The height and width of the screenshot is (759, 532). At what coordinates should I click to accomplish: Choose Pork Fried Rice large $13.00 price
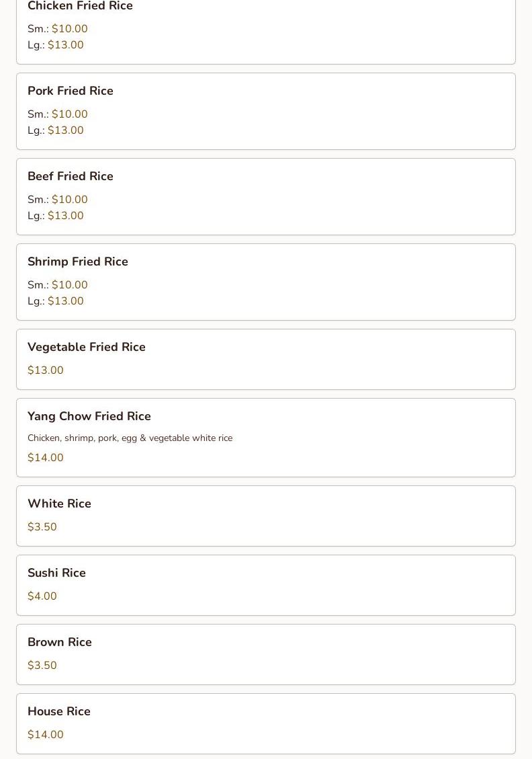pos(65,130)
